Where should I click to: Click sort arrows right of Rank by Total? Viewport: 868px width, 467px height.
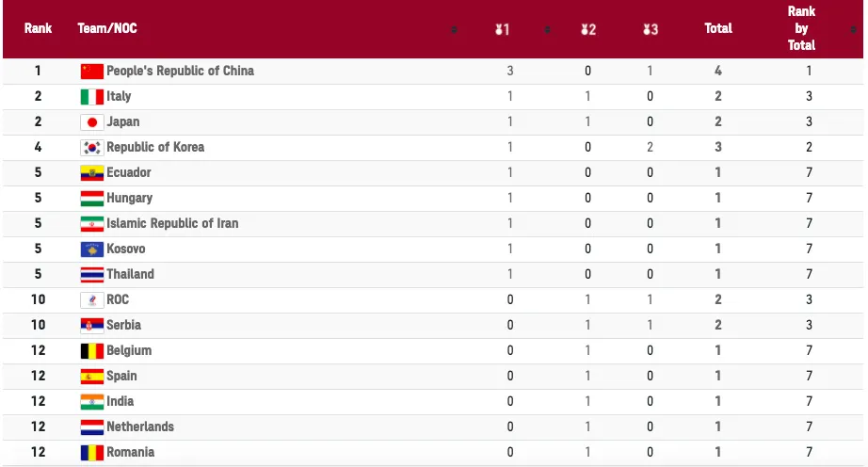click(854, 29)
